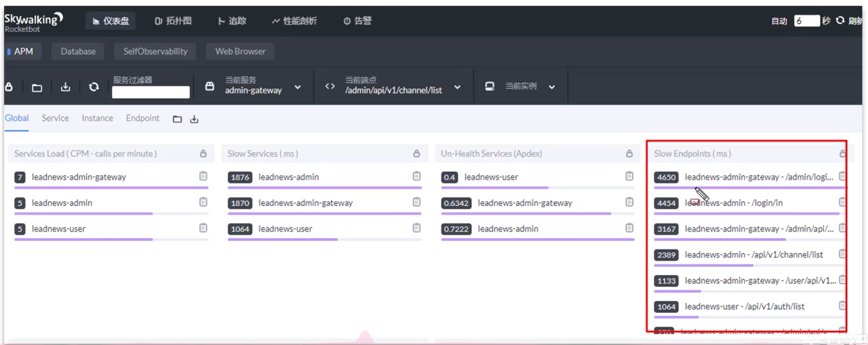
Task: Copy leadnews-user name in Slow Services
Action: point(416,228)
